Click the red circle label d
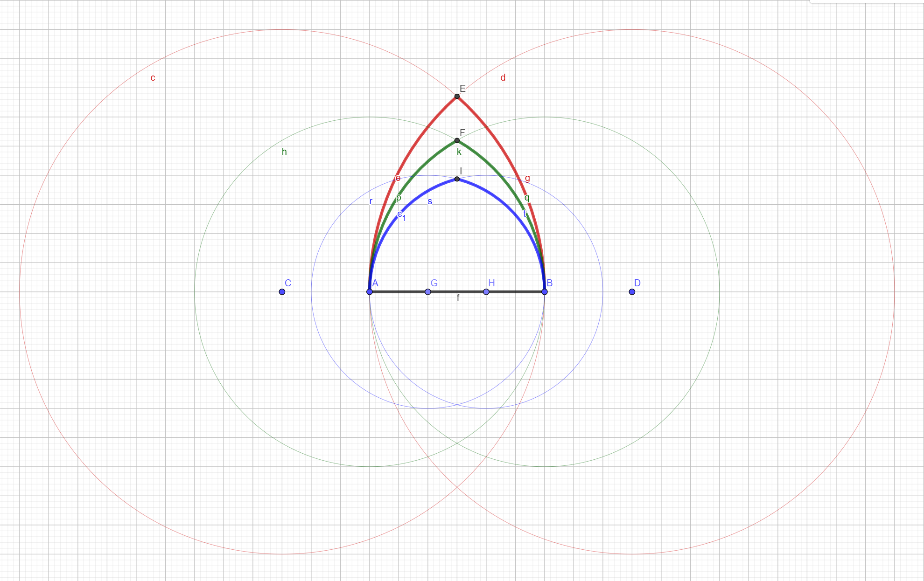This screenshot has width=924, height=581. click(503, 77)
